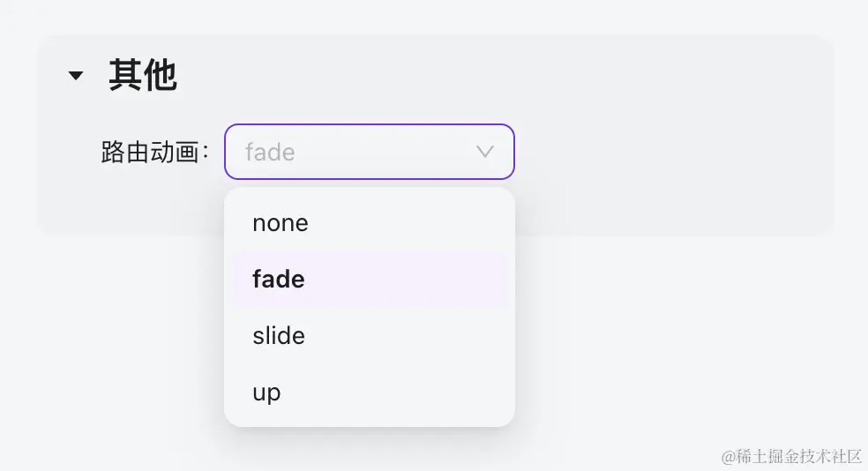Screen dimensions: 868x471
Task: Click the chevron arrow in the select box
Action: pyautogui.click(x=484, y=152)
